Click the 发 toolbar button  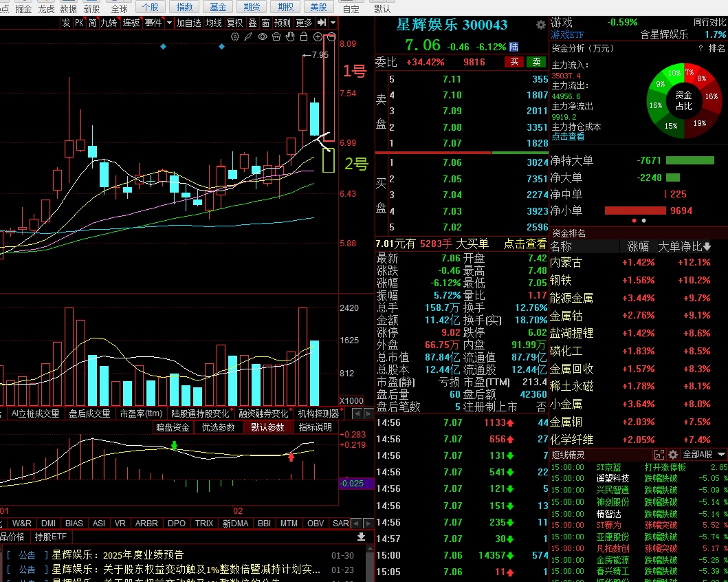click(67, 23)
